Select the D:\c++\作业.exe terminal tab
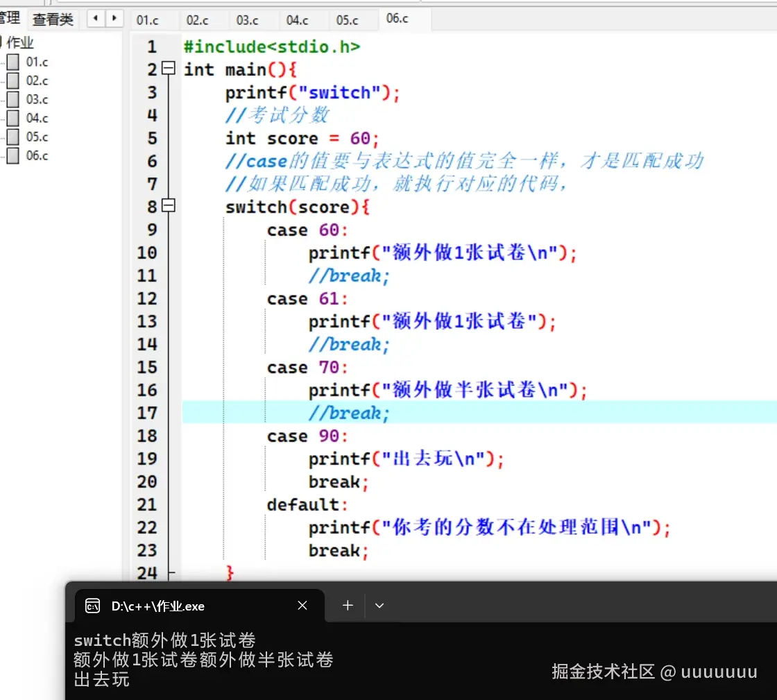 [200, 606]
